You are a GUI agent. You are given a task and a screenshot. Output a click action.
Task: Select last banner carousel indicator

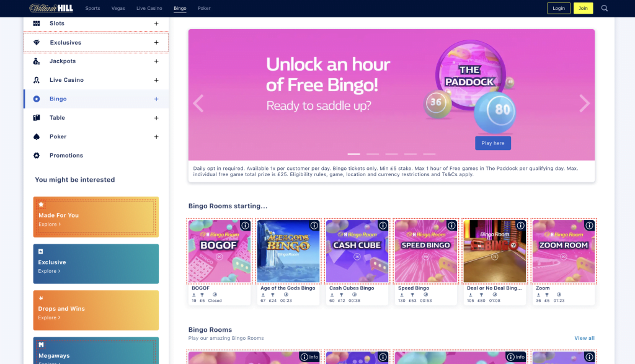[x=429, y=154]
